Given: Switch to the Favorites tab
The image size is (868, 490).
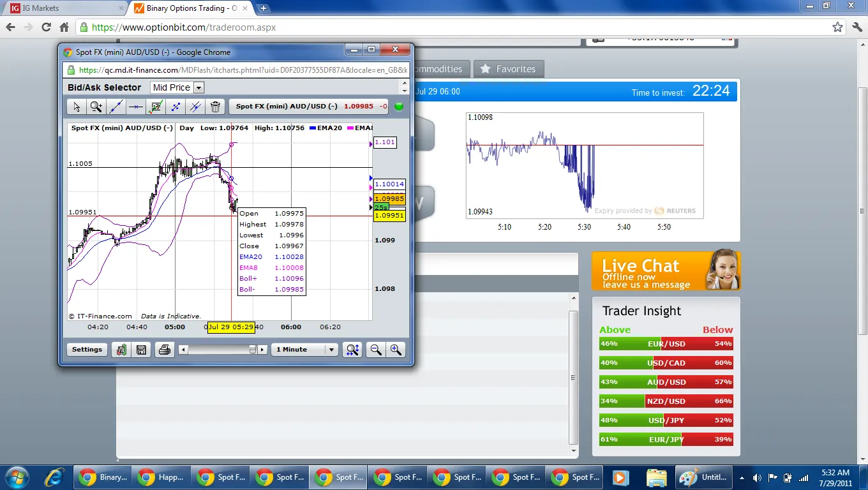Looking at the screenshot, I should 509,69.
